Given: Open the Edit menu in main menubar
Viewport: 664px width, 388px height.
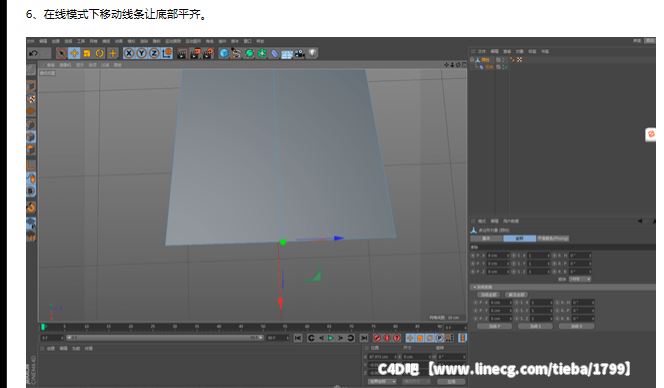Looking at the screenshot, I should pyautogui.click(x=43, y=42).
